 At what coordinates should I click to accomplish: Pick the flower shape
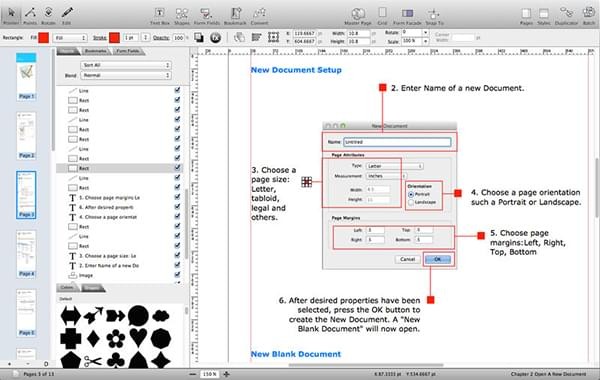tap(116, 338)
